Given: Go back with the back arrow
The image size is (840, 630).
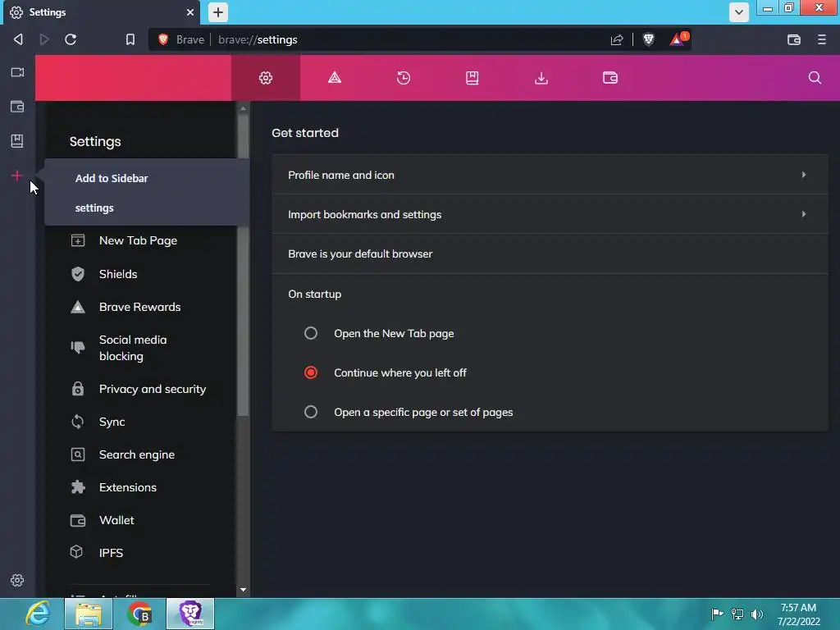Looking at the screenshot, I should [18, 39].
